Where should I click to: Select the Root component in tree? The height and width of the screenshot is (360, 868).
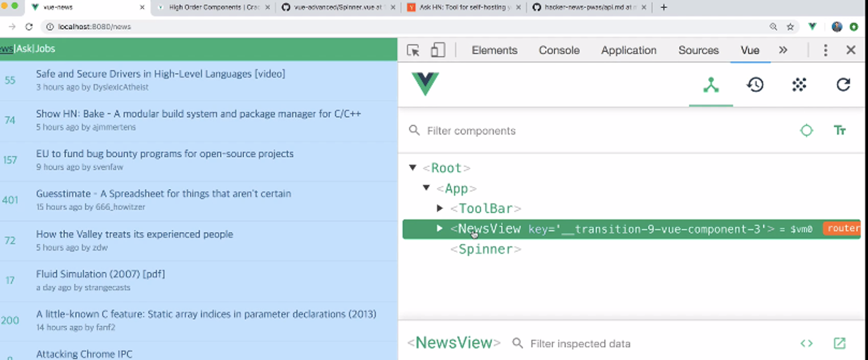(446, 168)
